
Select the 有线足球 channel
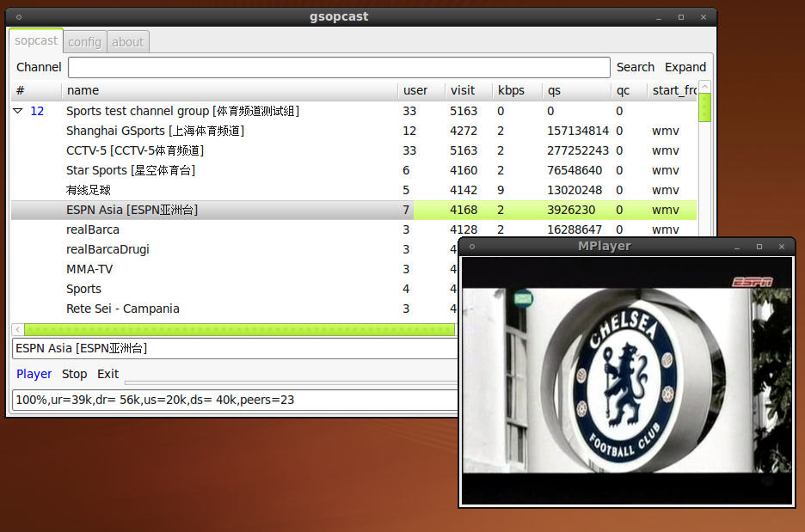353,190
